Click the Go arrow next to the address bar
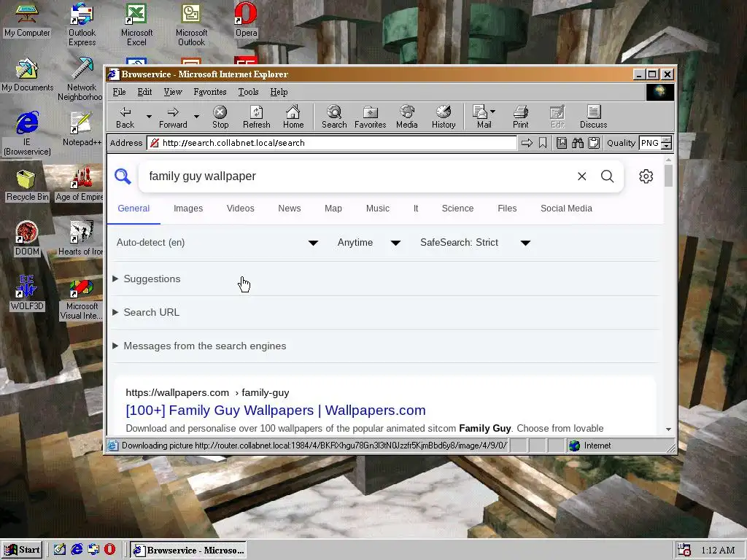 (527, 143)
